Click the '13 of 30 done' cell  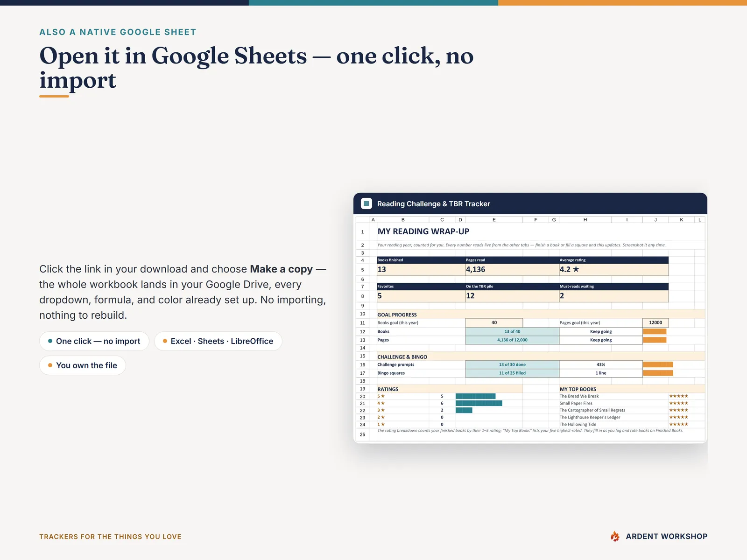pos(512,364)
